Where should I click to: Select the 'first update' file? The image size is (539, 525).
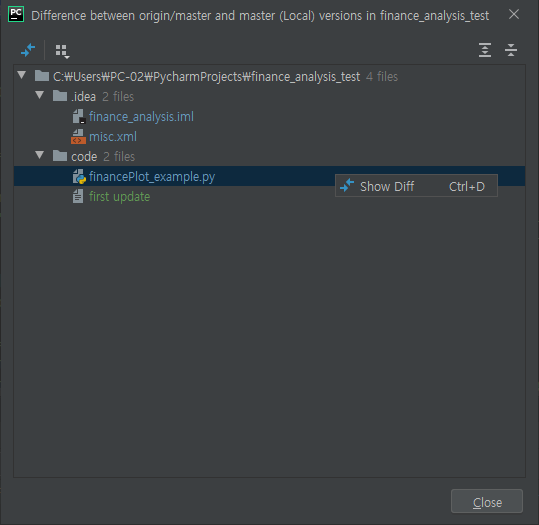(119, 197)
